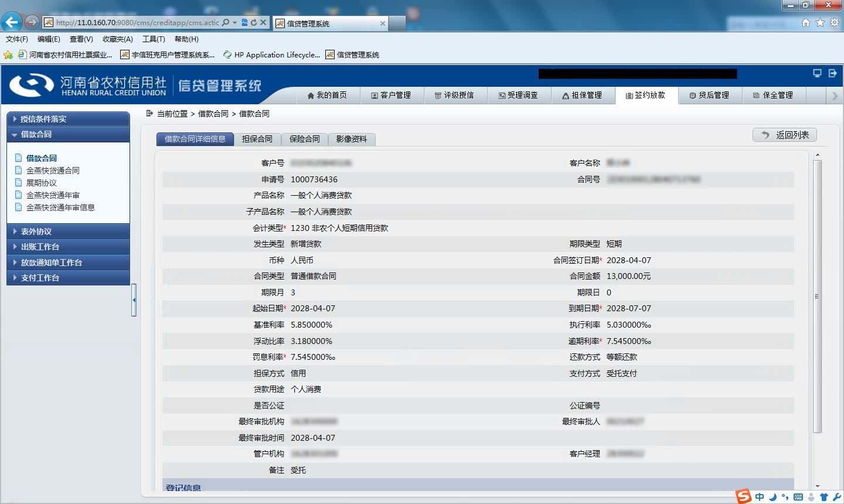
Task: Open the 帮助(H) menu
Action: tap(186, 39)
